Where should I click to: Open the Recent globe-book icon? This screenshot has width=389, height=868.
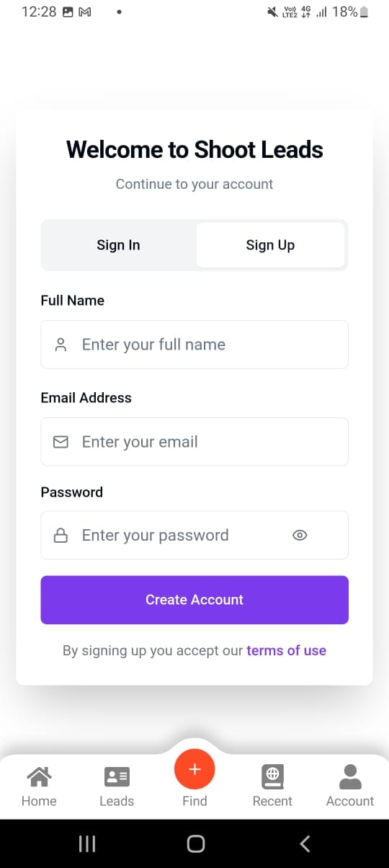(x=272, y=776)
